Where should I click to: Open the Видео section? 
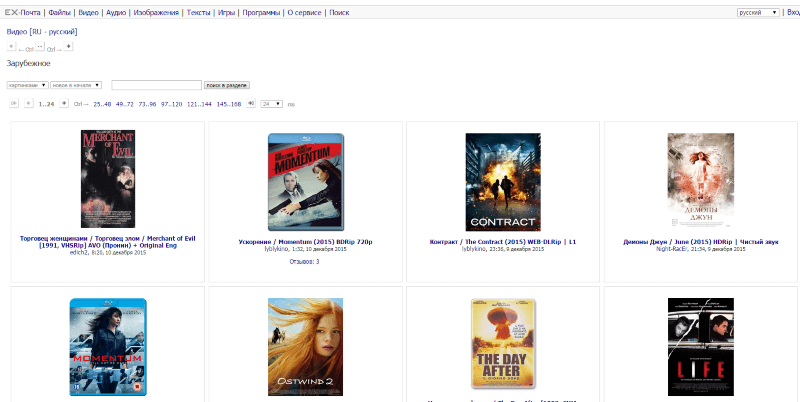point(88,12)
